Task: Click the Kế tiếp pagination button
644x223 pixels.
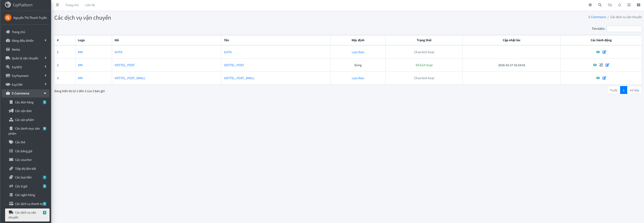Action: [634, 90]
